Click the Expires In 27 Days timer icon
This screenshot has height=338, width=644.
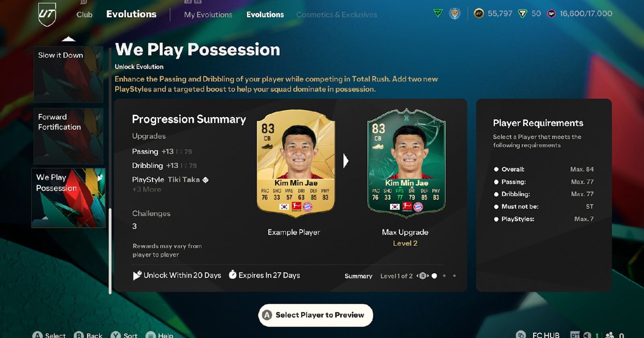(x=232, y=275)
